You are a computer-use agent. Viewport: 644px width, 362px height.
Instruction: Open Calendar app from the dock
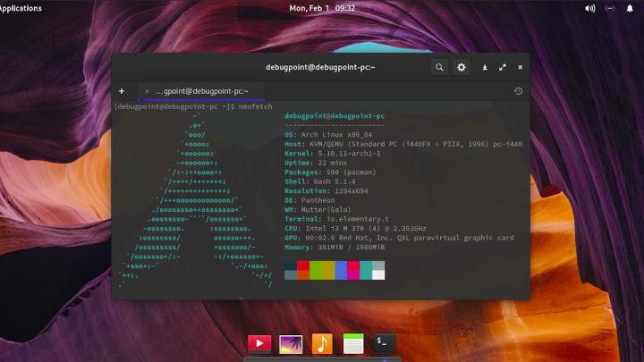(353, 343)
